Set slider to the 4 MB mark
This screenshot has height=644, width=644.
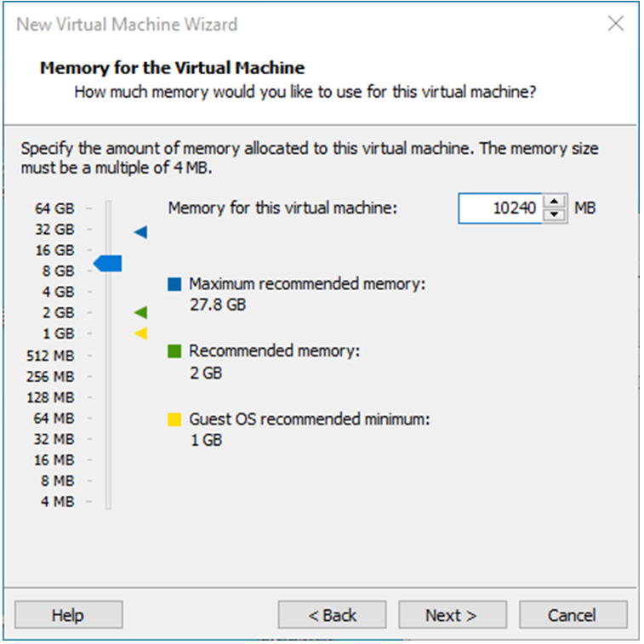tap(108, 501)
